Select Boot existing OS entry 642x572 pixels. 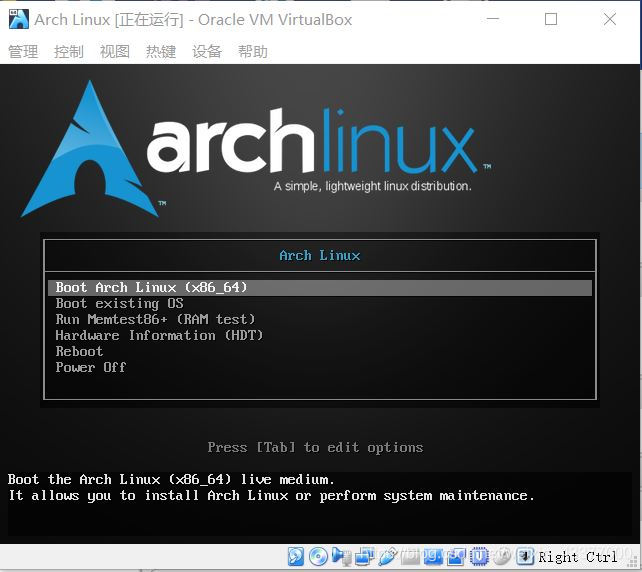[x=320, y=303]
